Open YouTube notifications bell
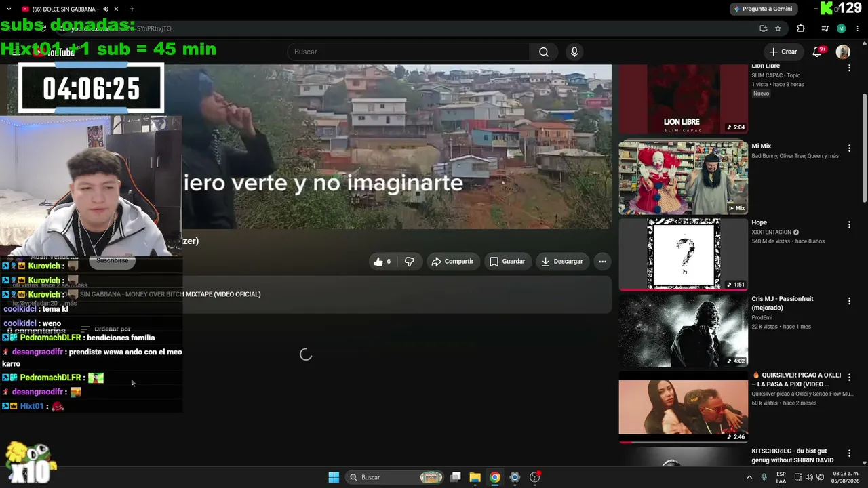868x488 pixels. (818, 52)
